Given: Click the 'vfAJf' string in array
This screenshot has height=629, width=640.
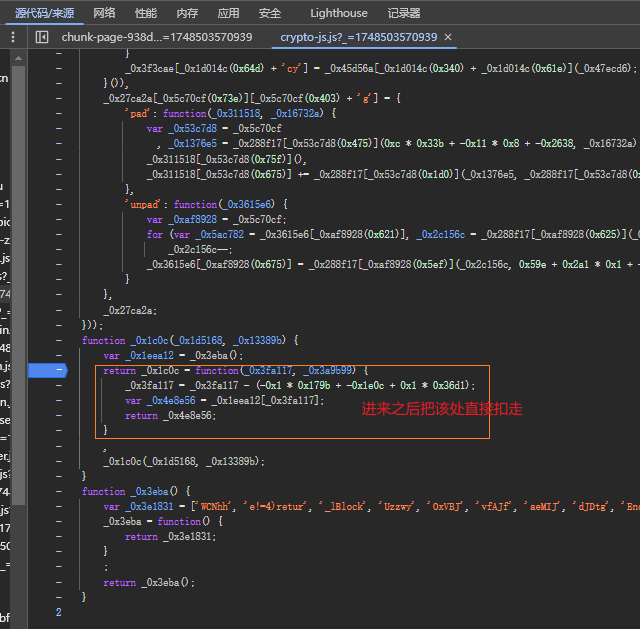Looking at the screenshot, I should click(x=494, y=507).
